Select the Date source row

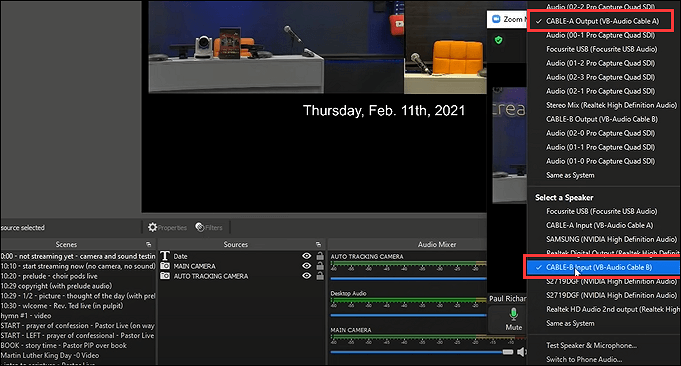tap(241, 256)
